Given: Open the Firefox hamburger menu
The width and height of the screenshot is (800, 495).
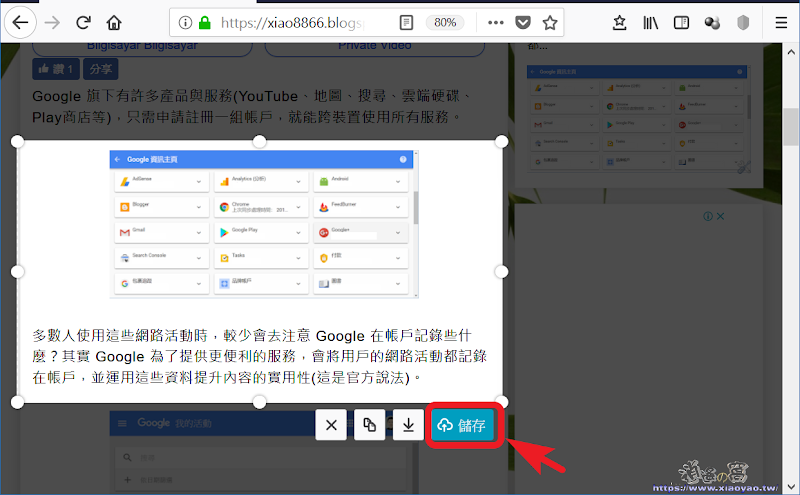Looking at the screenshot, I should (x=781, y=22).
